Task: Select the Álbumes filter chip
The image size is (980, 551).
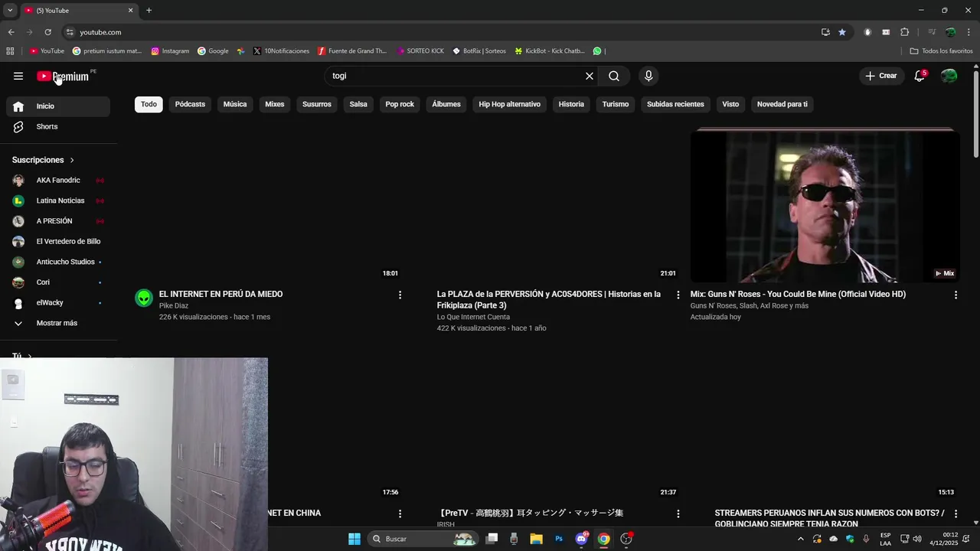Action: pyautogui.click(x=446, y=104)
